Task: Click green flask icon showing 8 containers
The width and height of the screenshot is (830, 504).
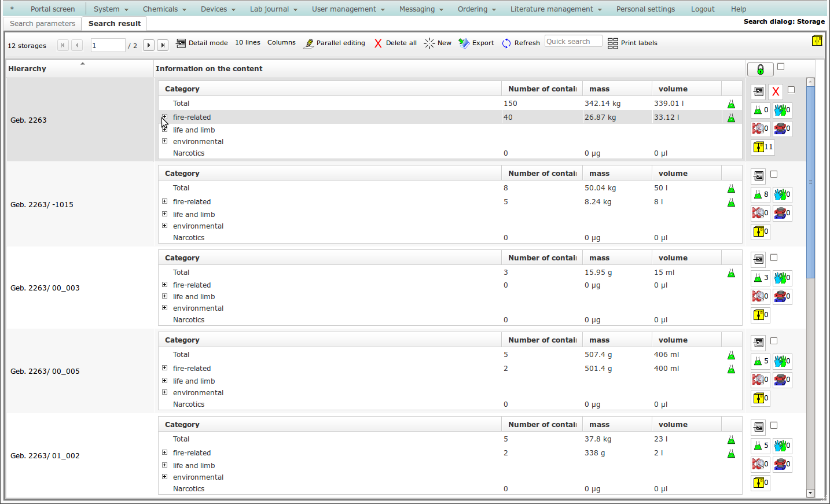Action: point(760,194)
